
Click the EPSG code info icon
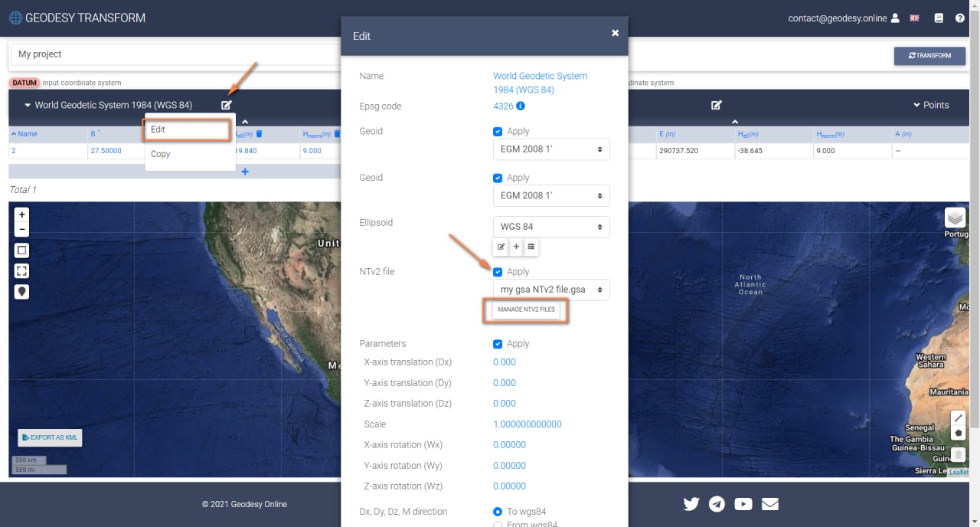[x=521, y=106]
